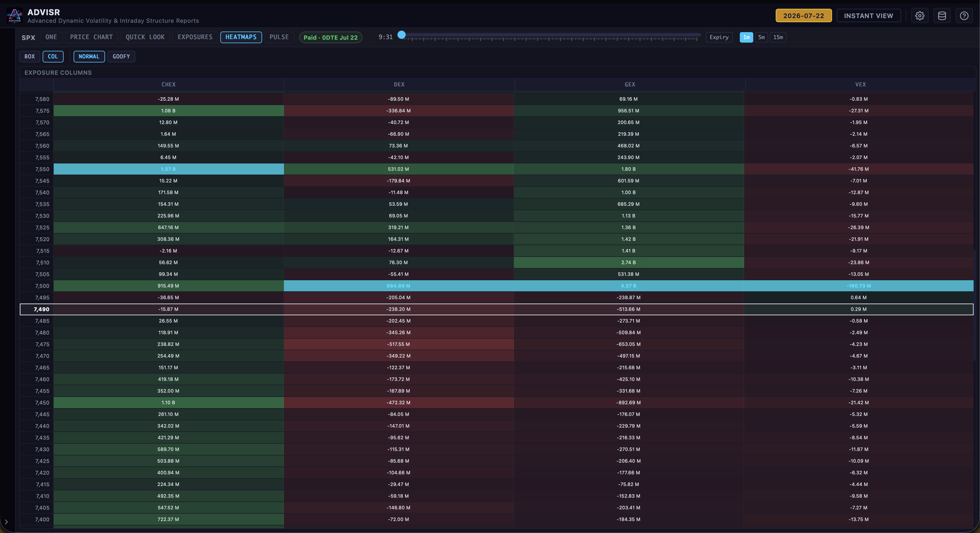
Task: Click the timeline slider handle
Action: [x=401, y=35]
